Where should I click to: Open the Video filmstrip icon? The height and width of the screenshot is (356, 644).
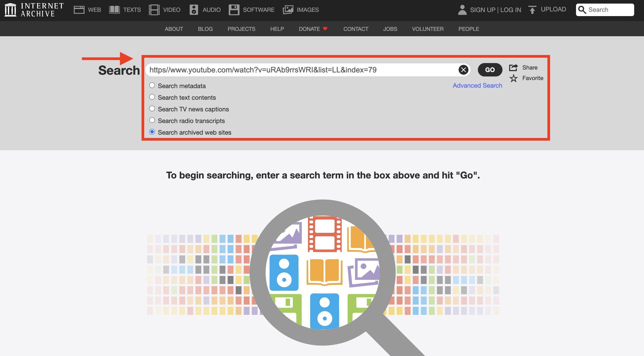coord(154,10)
